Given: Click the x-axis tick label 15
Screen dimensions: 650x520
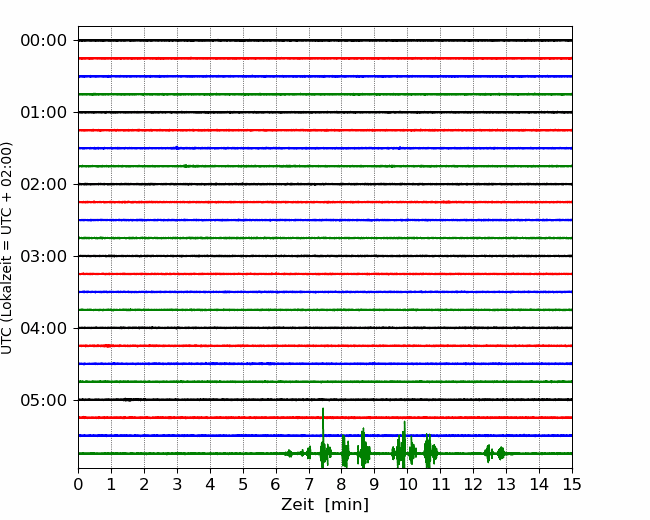Looking at the screenshot, I should (572, 484).
